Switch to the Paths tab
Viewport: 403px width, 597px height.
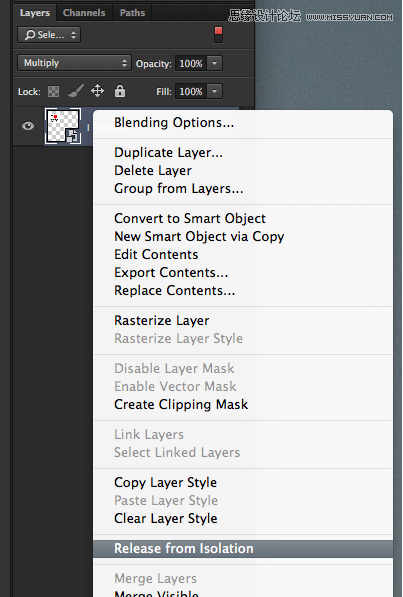click(132, 13)
